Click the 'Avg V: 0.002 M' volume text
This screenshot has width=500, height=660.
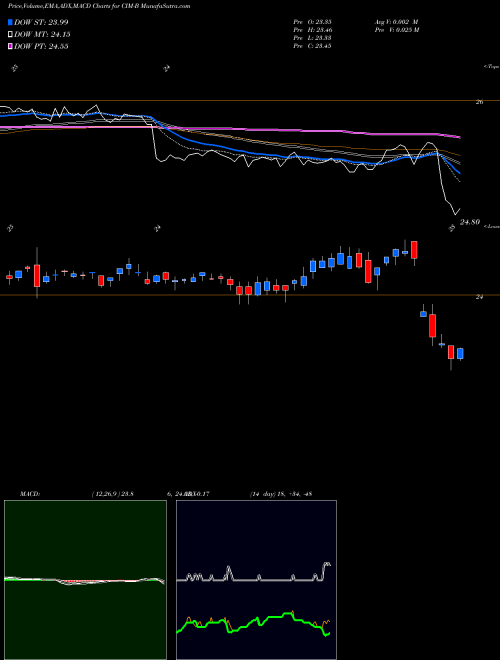(397, 21)
